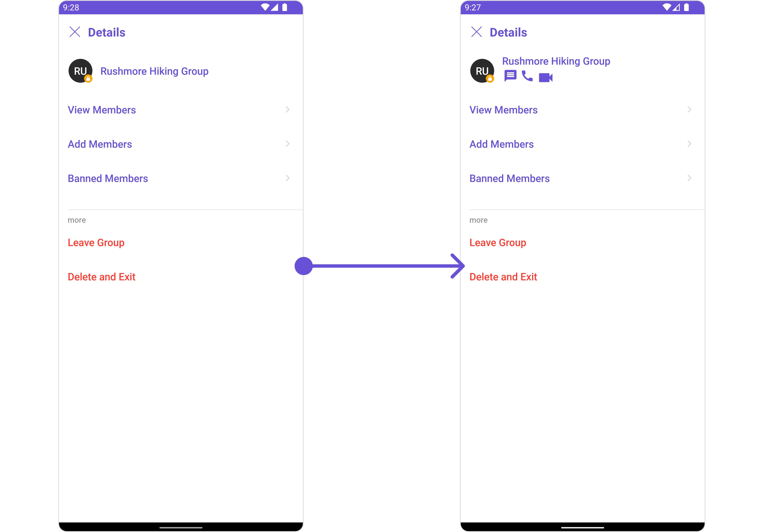Viewport: 767px width, 532px height.
Task: Open Add Members in right screen
Action: coord(582,144)
